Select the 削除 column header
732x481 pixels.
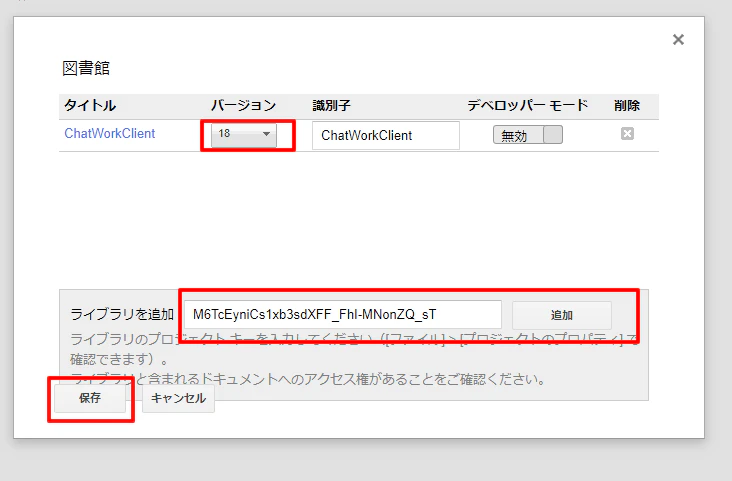[627, 106]
